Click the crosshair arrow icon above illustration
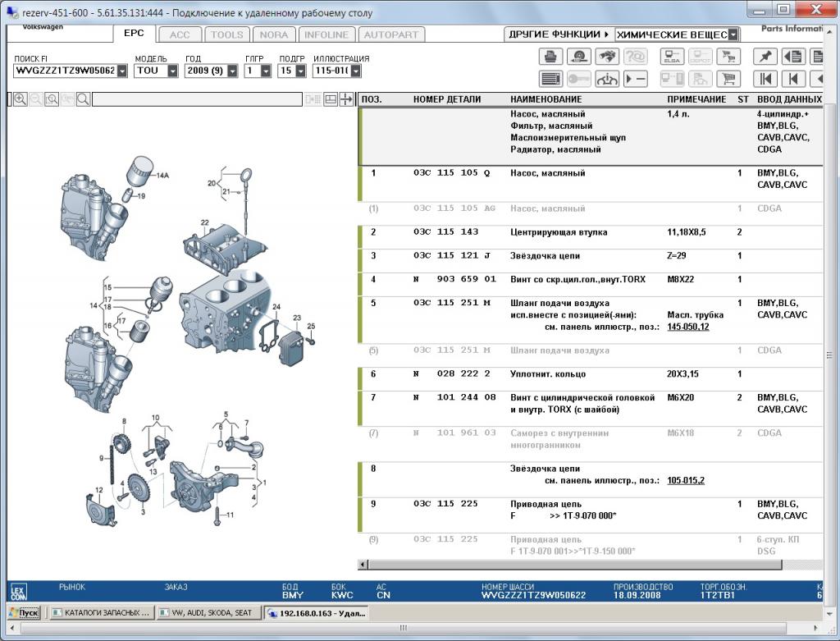Screen dimensions: 840x641 346,99
